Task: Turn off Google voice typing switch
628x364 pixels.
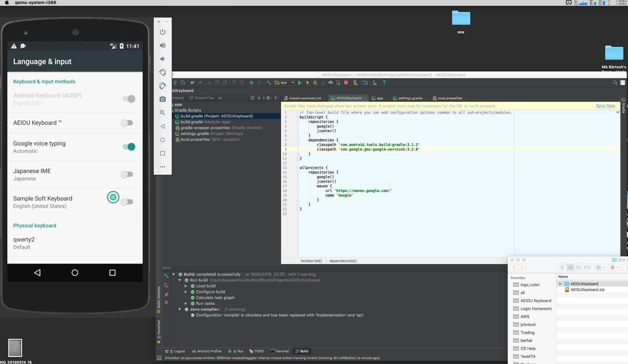Action: (129, 147)
